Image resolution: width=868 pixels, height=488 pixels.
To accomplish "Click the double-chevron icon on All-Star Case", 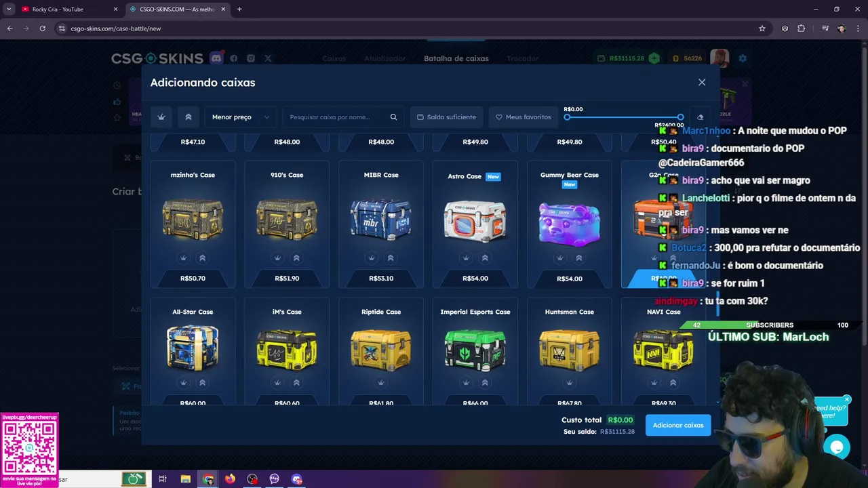I will (x=202, y=383).
